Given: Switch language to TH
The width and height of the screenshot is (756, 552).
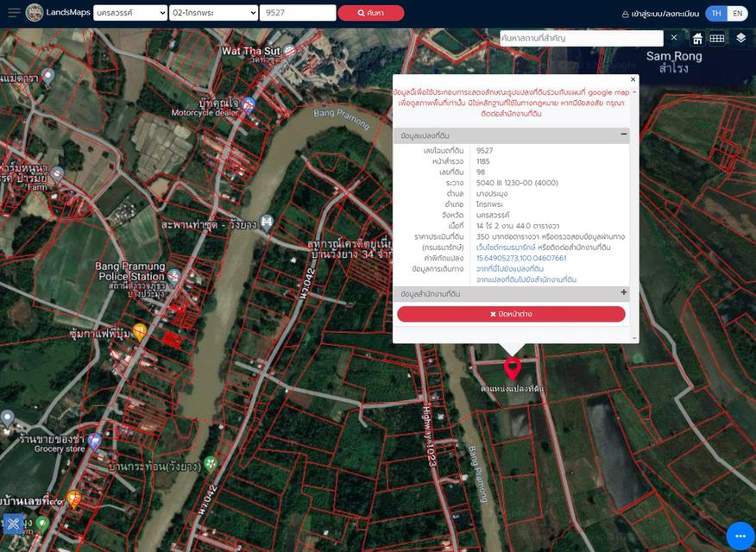Looking at the screenshot, I should click(716, 13).
